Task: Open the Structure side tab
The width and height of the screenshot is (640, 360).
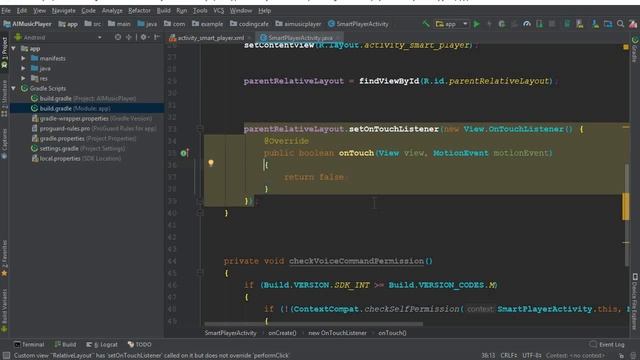Action: [4, 99]
